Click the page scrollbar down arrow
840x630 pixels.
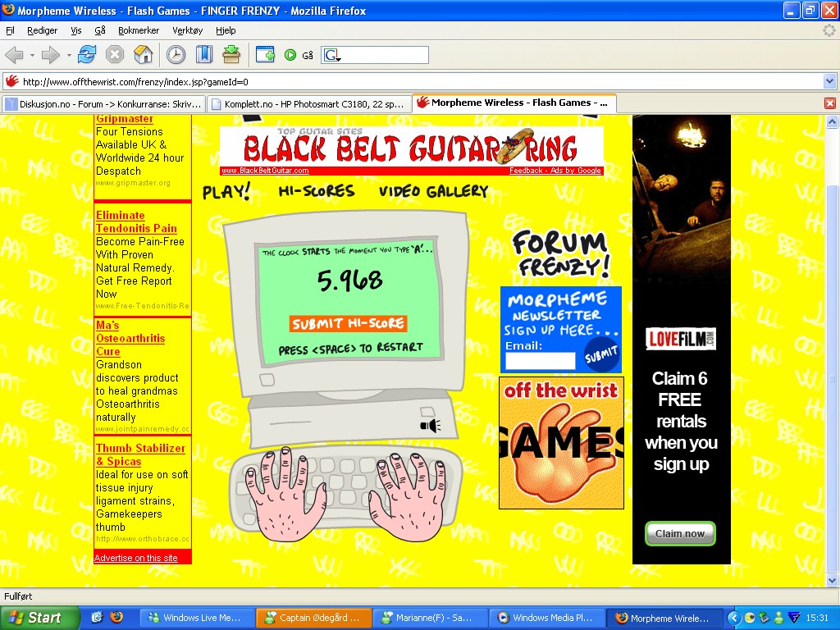click(x=832, y=580)
